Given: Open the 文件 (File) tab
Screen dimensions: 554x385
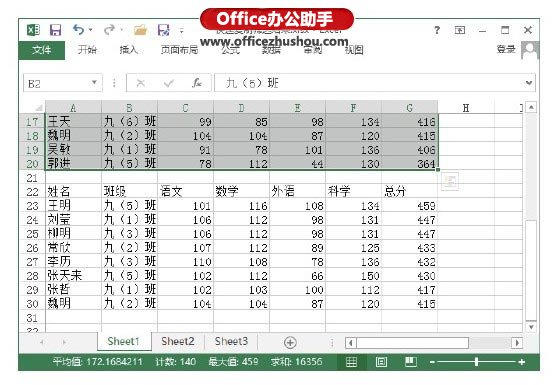Looking at the screenshot, I should point(42,50).
